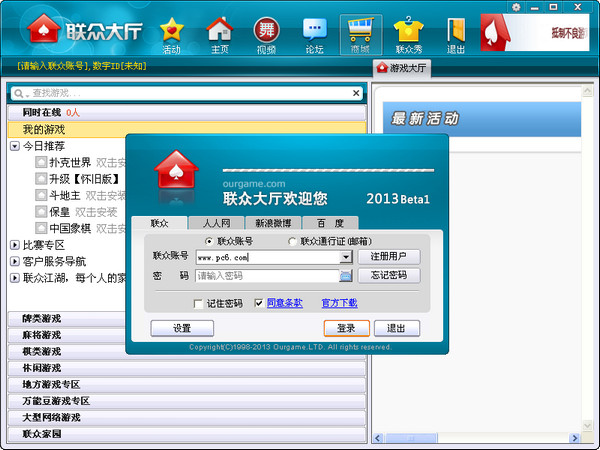The image size is (600, 450).
Task: Click the 设置 button in login dialog
Action: pyautogui.click(x=182, y=328)
